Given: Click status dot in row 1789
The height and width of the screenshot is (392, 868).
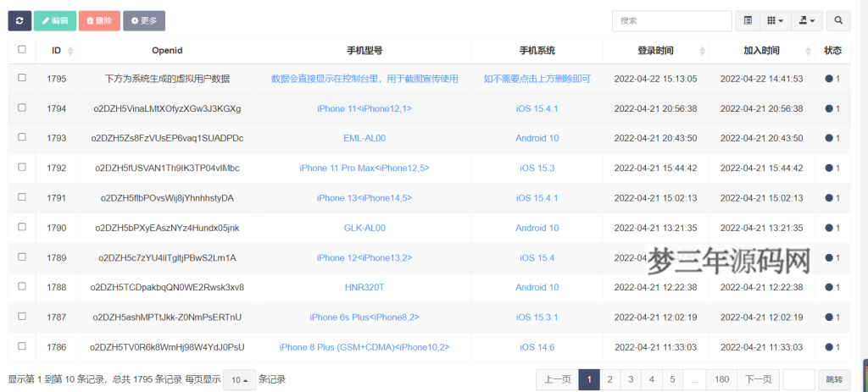Looking at the screenshot, I should click(829, 257).
